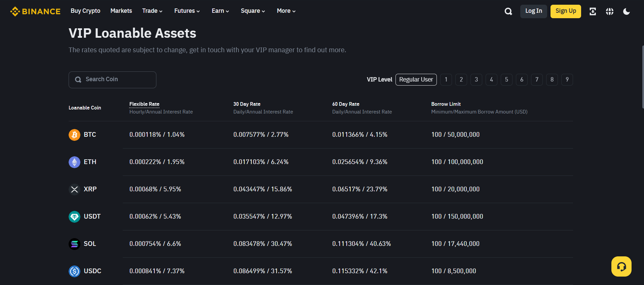The width and height of the screenshot is (644, 285).
Task: Click the ETH coin icon
Action: (x=74, y=162)
